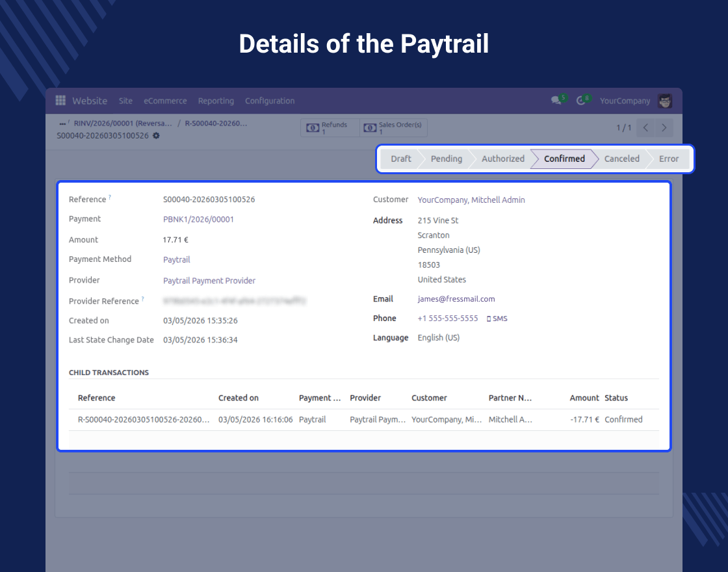Click the pager 1 / 1 counter
The image size is (728, 572).
623,127
